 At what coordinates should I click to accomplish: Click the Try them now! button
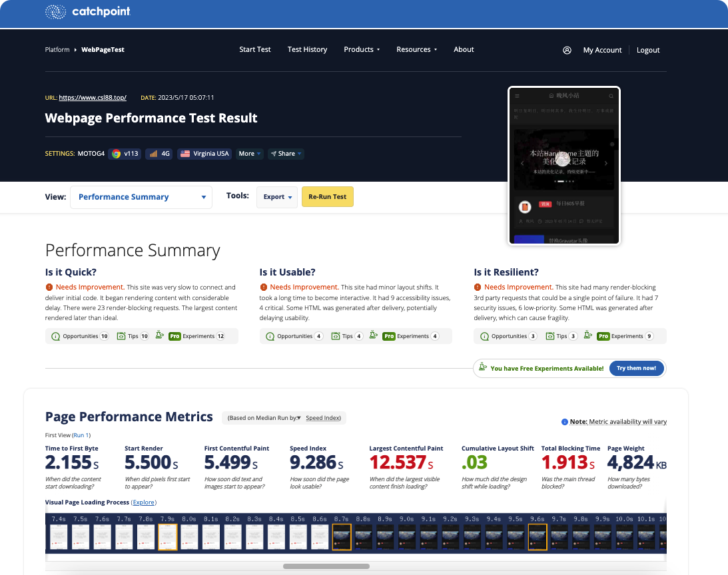[x=636, y=369]
